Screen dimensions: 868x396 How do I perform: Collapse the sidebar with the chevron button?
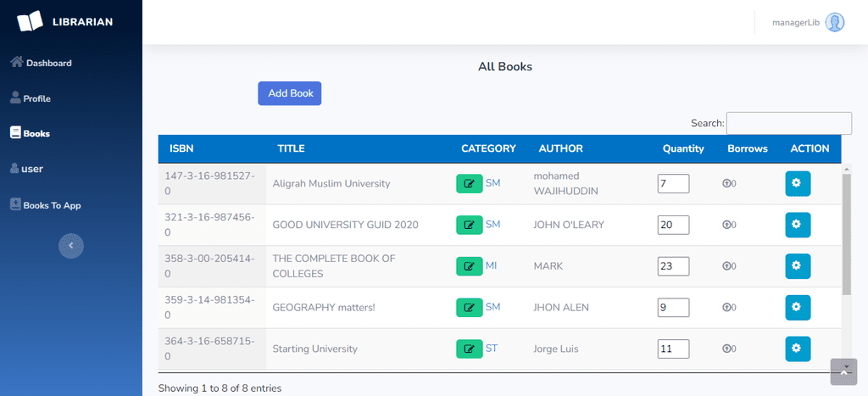click(71, 245)
